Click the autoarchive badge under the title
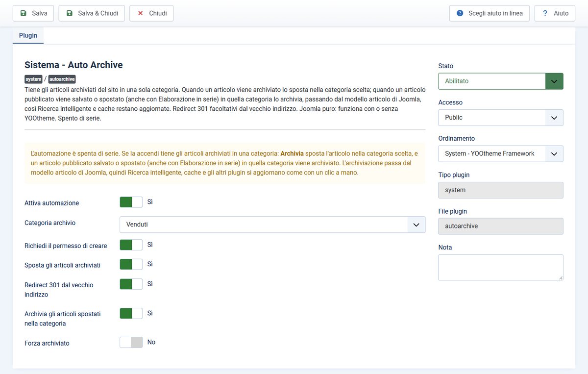This screenshot has width=588, height=374. pyautogui.click(x=62, y=79)
